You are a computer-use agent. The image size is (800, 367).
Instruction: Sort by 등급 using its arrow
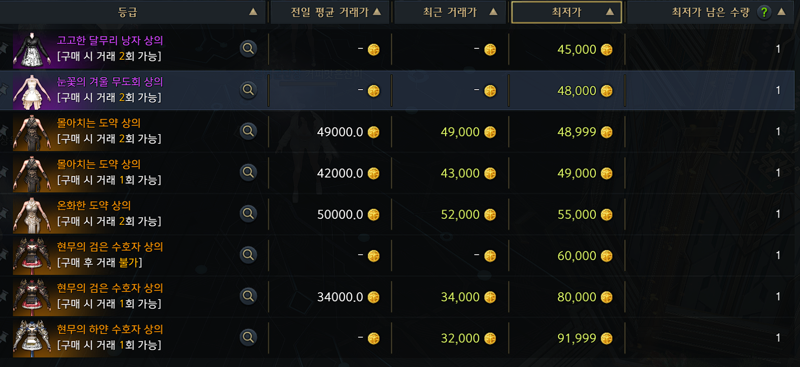253,13
